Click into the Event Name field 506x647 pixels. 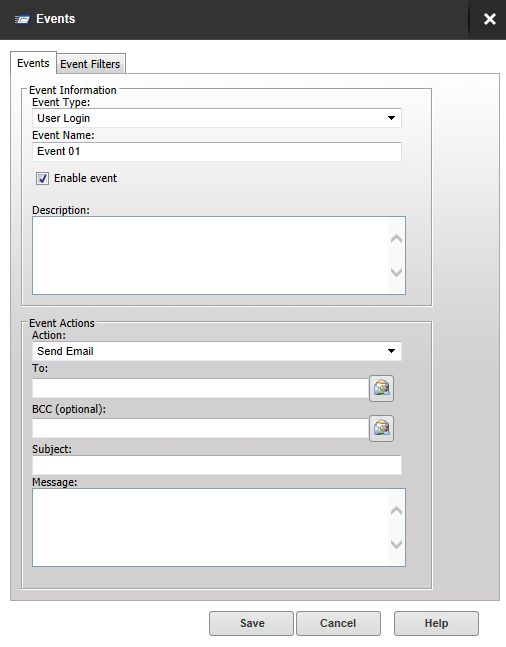(217, 152)
